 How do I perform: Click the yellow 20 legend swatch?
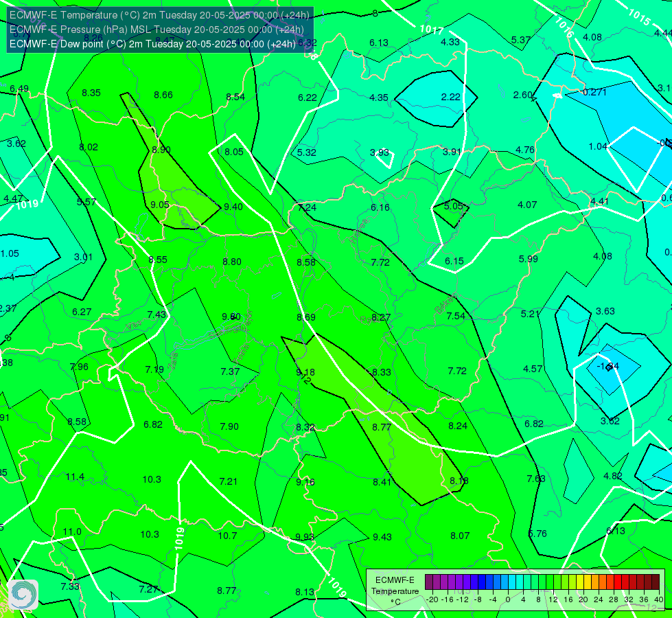click(x=580, y=582)
